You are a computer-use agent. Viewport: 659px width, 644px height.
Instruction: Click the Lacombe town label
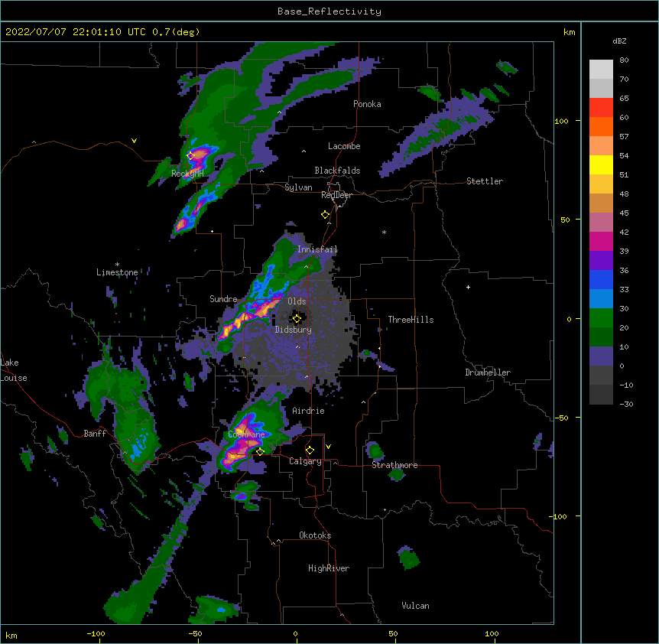tap(344, 146)
